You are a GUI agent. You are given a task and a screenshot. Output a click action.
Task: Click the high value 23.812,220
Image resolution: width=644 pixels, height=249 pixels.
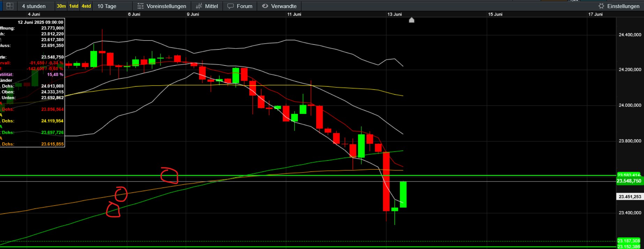[x=52, y=34]
